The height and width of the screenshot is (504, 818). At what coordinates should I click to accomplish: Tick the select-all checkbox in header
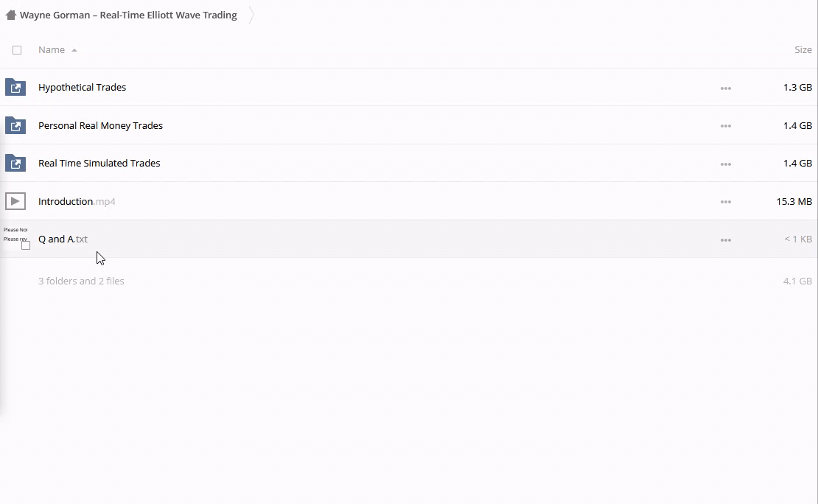click(x=17, y=50)
